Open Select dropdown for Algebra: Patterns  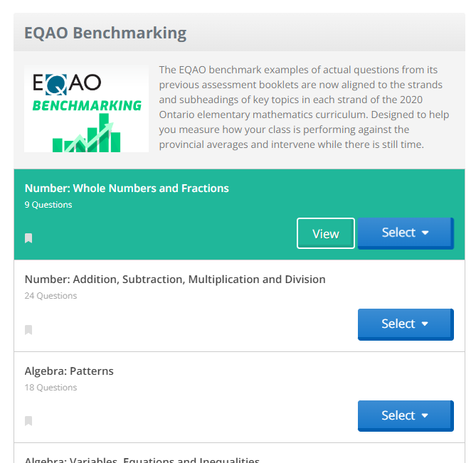click(x=406, y=415)
